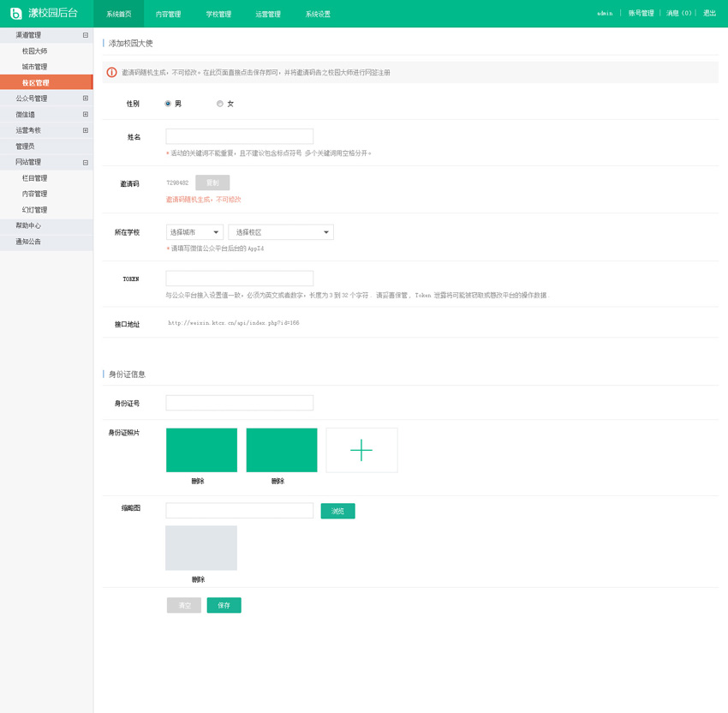The height and width of the screenshot is (713, 728).
Task: Open the 选择城市 dropdown
Action: (x=194, y=232)
